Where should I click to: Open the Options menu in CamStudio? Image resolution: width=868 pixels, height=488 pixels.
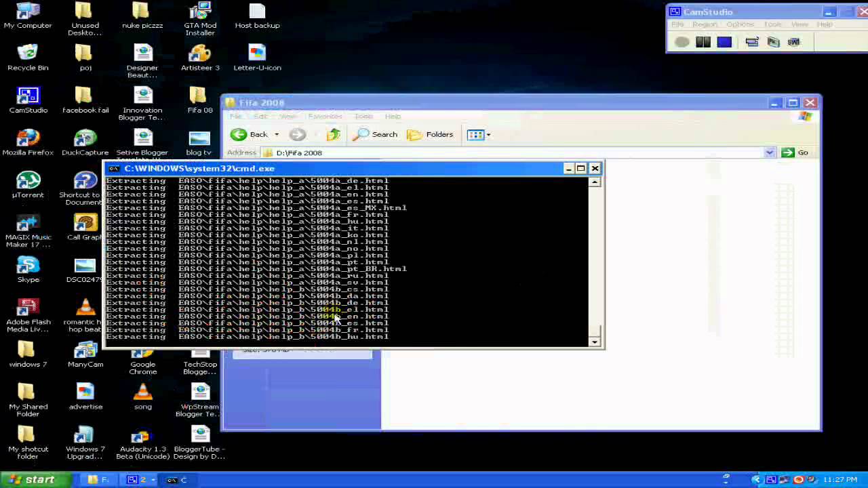pyautogui.click(x=740, y=24)
